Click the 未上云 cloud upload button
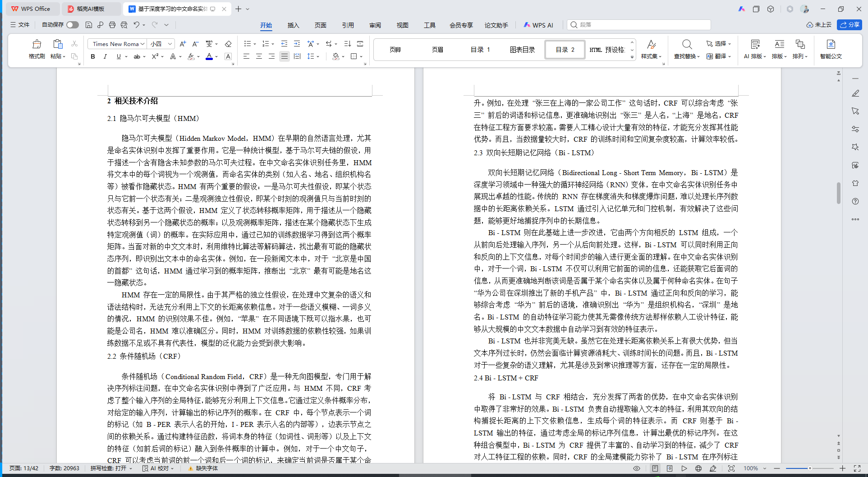 pos(819,25)
